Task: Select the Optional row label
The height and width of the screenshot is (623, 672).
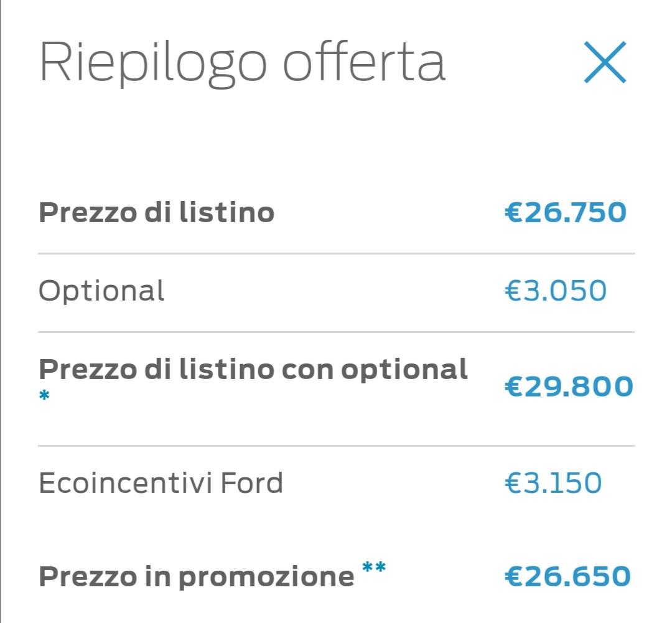Action: [x=101, y=292]
